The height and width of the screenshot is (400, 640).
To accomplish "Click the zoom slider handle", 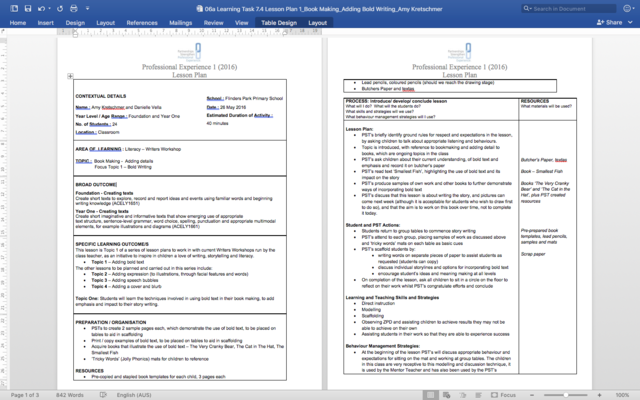I will point(566,395).
